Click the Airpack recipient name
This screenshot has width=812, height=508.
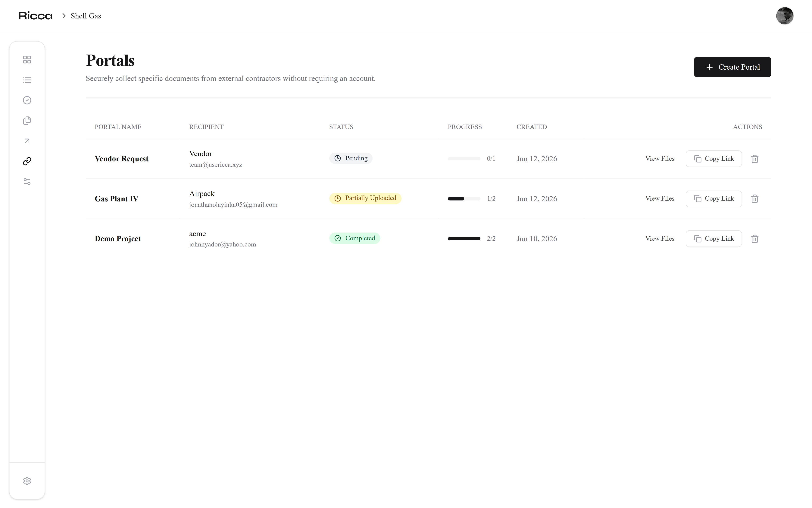[x=202, y=194]
